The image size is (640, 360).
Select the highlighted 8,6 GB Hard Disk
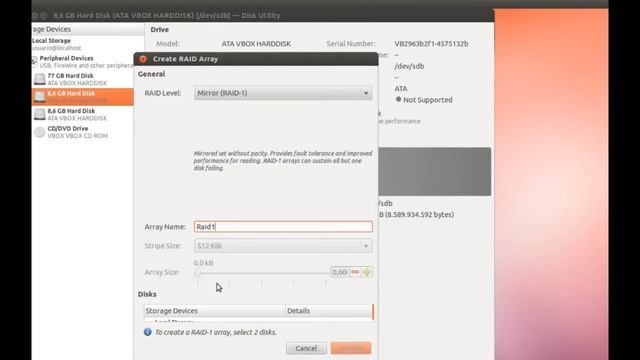point(82,97)
